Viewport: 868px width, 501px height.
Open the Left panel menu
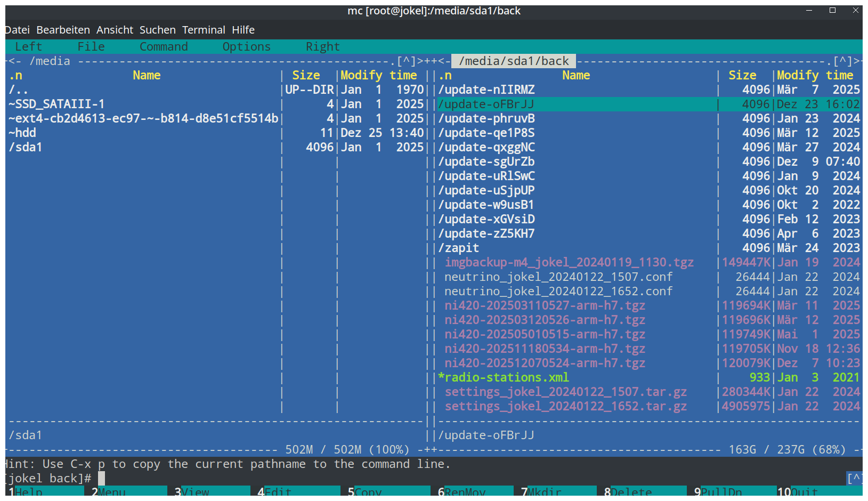tap(28, 47)
